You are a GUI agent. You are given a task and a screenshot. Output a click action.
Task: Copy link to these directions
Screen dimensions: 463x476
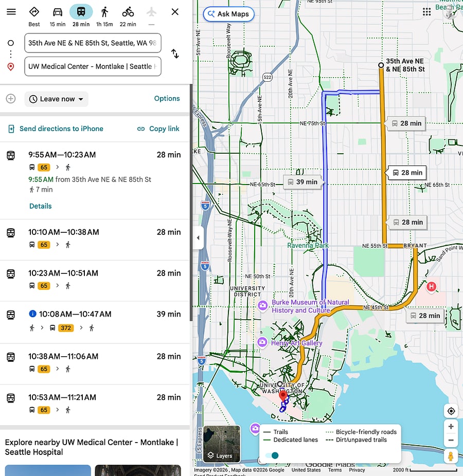click(x=158, y=129)
